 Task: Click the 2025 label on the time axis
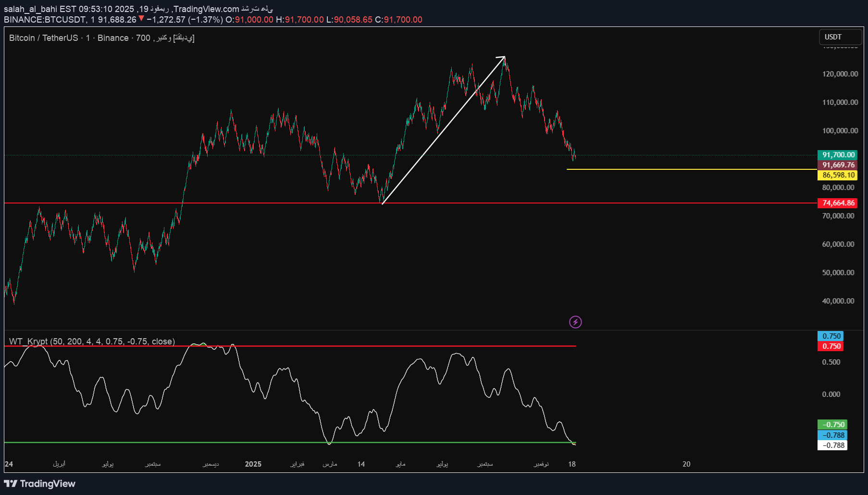pyautogui.click(x=253, y=464)
